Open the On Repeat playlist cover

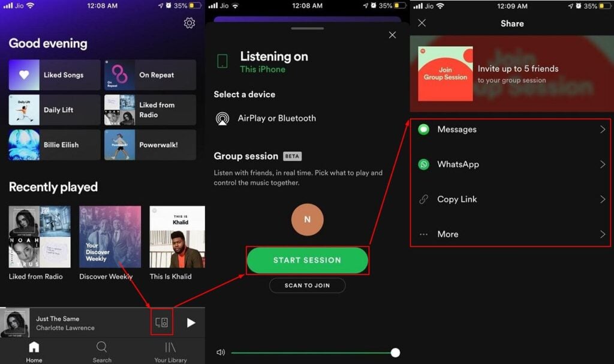[120, 75]
